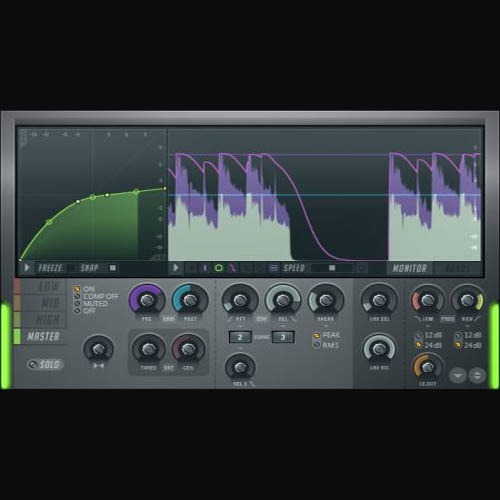Click the small square icon next to SNAP
Screen dimensions: 500x500
pos(113,268)
